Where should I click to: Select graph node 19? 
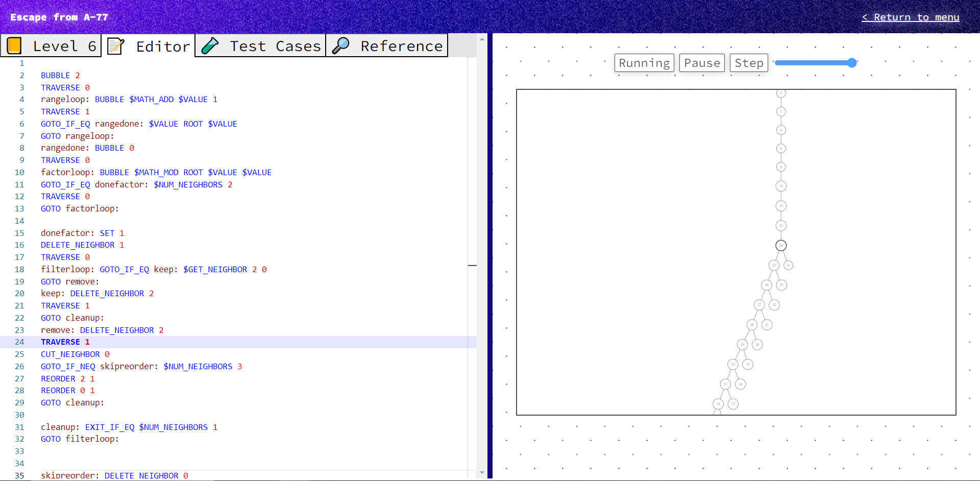[x=748, y=365]
